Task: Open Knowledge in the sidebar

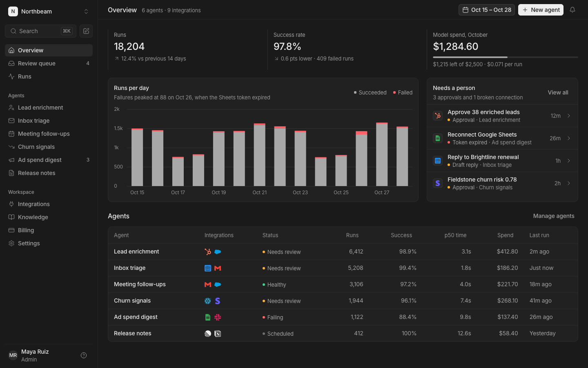Action: [x=49, y=217]
